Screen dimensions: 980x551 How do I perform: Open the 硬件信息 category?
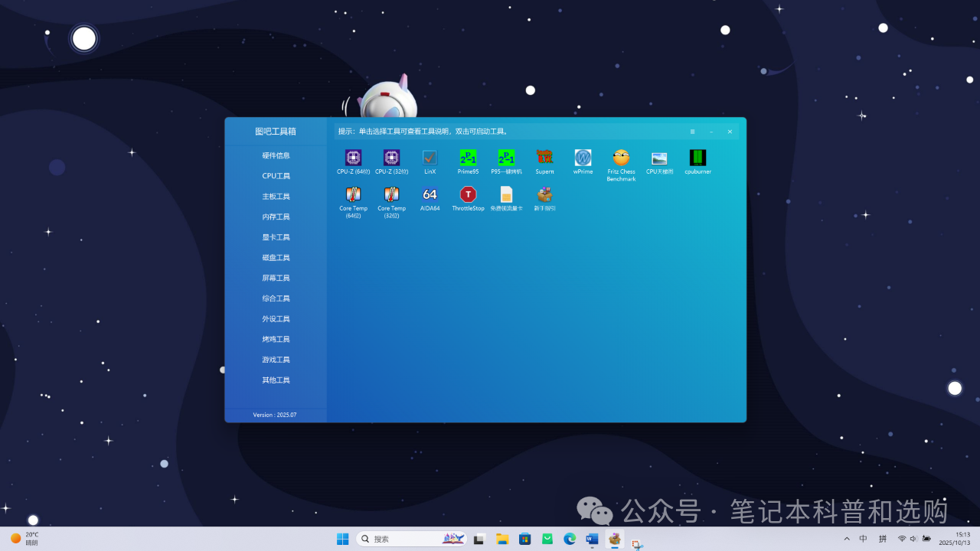click(x=276, y=155)
